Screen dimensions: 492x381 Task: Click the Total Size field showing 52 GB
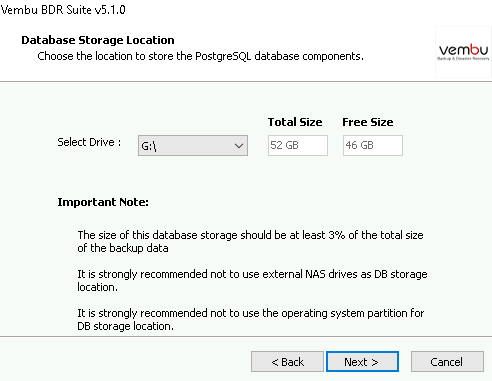pos(298,145)
